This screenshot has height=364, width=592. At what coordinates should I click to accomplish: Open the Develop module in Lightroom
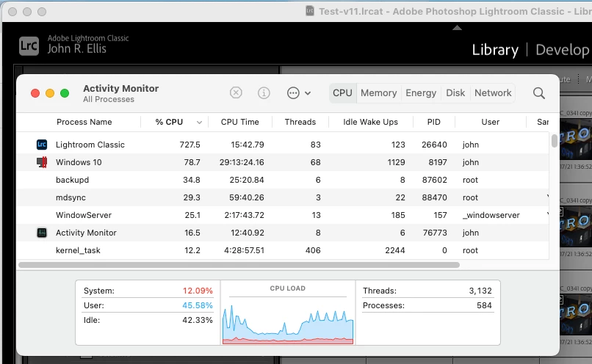[x=562, y=50]
